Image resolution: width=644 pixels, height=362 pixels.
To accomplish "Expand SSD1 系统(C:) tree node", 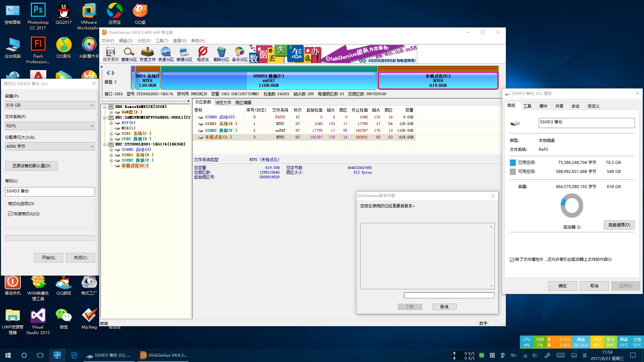I will 111,134.
